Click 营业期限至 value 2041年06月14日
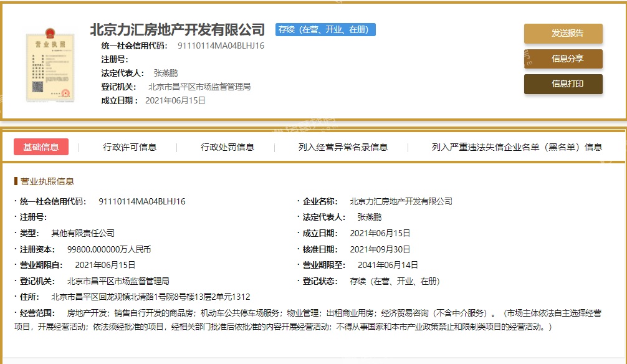The width and height of the screenshot is (627, 364). click(388, 265)
